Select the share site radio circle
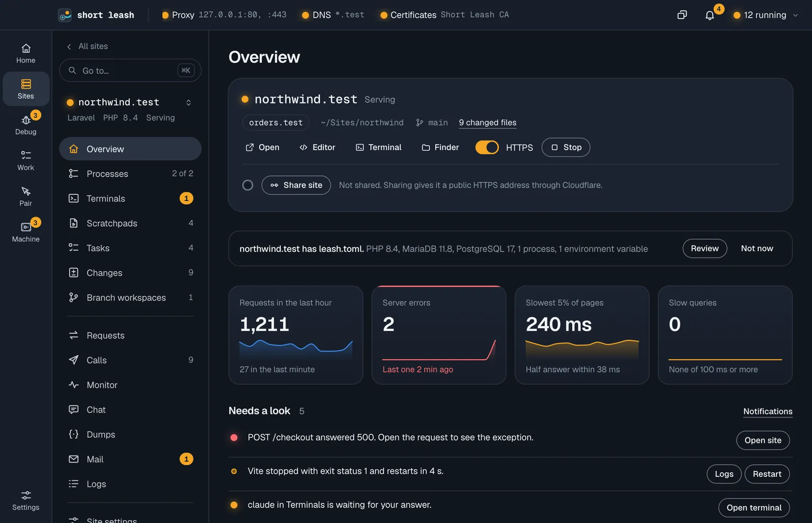 pyautogui.click(x=248, y=185)
